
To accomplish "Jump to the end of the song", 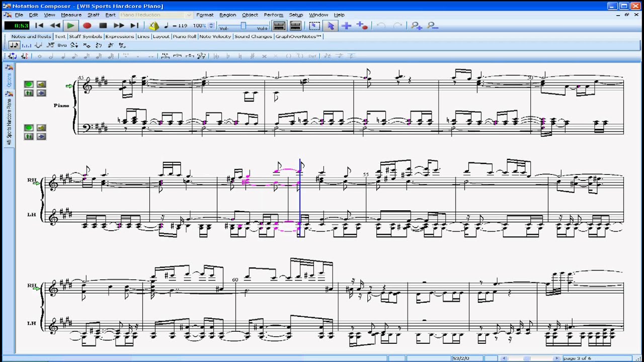I will (x=134, y=26).
